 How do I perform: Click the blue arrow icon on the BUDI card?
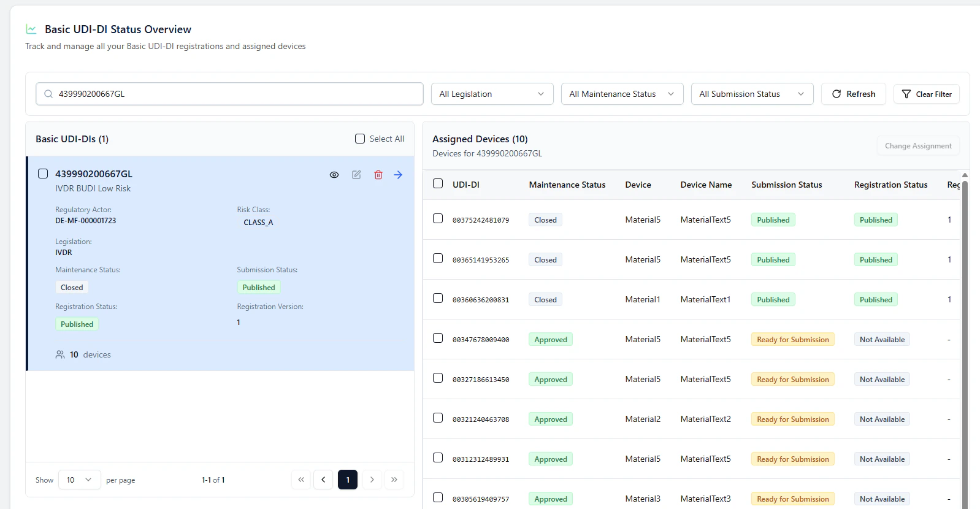coord(398,175)
